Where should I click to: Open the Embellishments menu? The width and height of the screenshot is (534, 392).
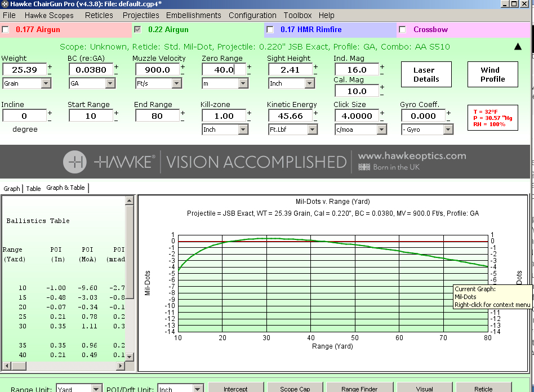(193, 15)
